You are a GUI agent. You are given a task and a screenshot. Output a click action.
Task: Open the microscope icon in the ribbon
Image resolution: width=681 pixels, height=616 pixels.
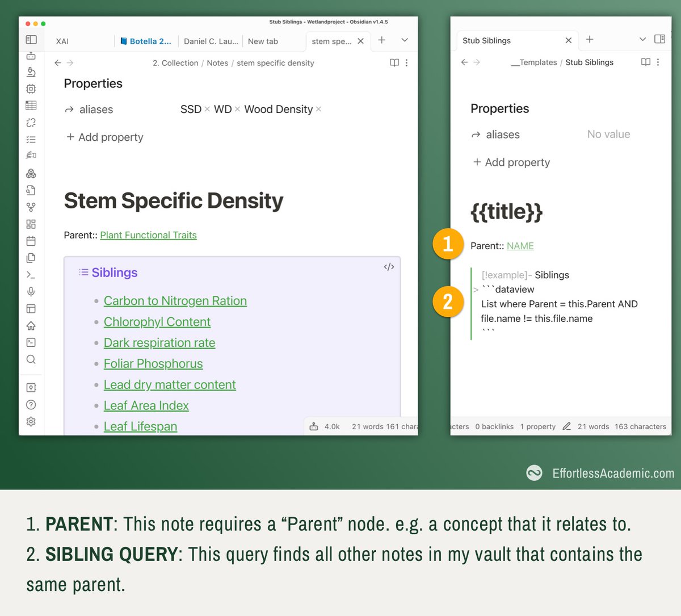pos(31,72)
